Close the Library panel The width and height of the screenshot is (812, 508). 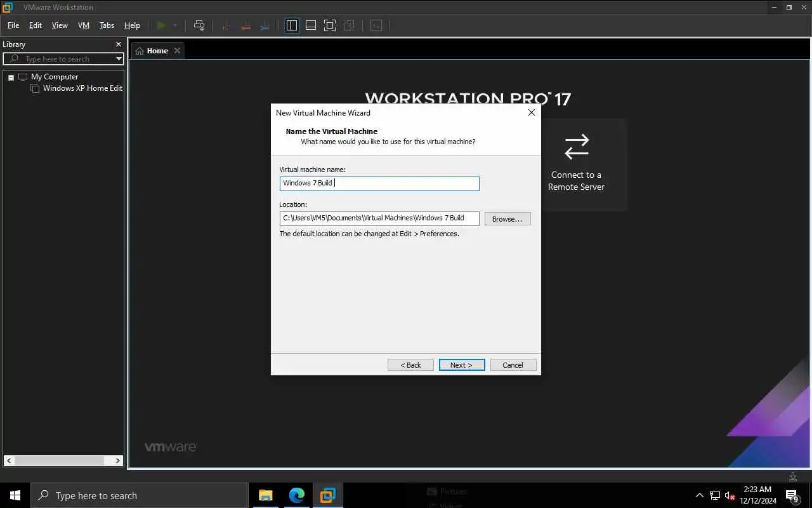tap(118, 44)
